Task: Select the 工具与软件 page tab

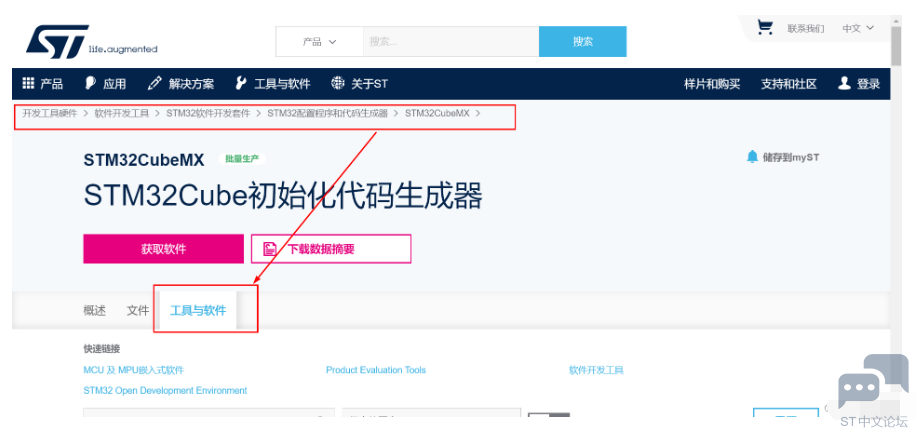Action: pyautogui.click(x=198, y=311)
